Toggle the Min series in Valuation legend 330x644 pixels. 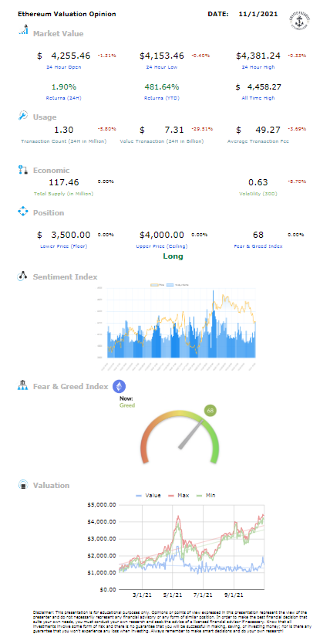(x=204, y=495)
